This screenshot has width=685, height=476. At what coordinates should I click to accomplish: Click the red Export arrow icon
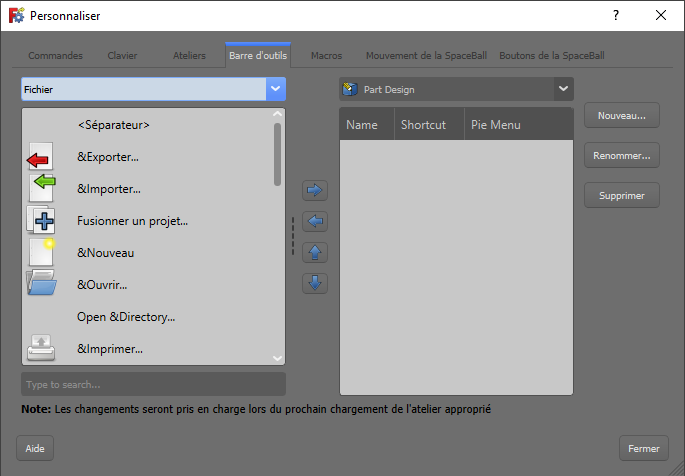click(x=40, y=158)
